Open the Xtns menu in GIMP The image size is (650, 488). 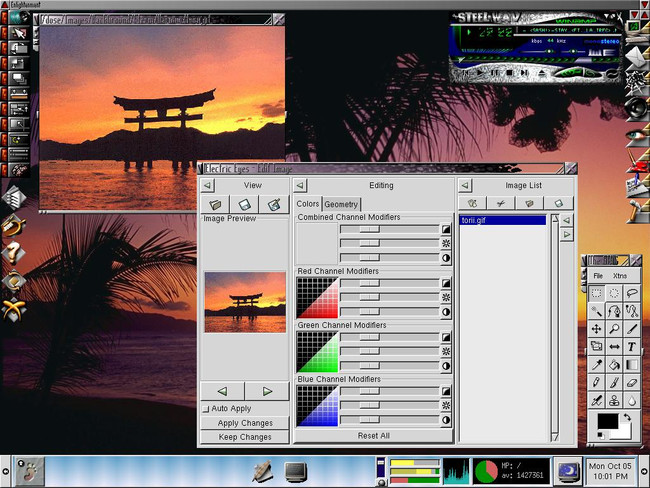(x=620, y=276)
